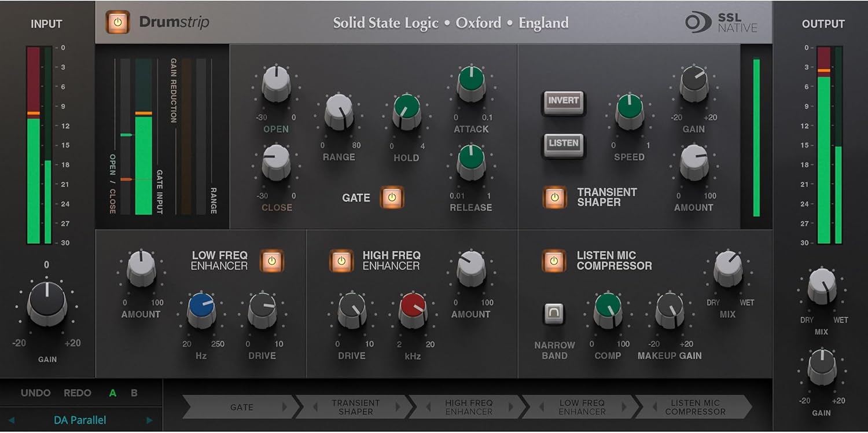Toggle the High Freq Enhancer power button
Screen dimensions: 868x433
coord(341,262)
